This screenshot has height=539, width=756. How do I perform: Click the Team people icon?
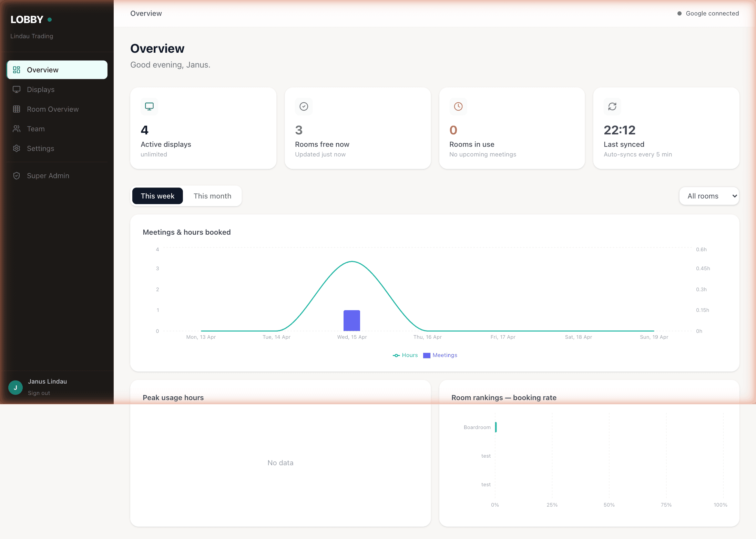click(17, 129)
